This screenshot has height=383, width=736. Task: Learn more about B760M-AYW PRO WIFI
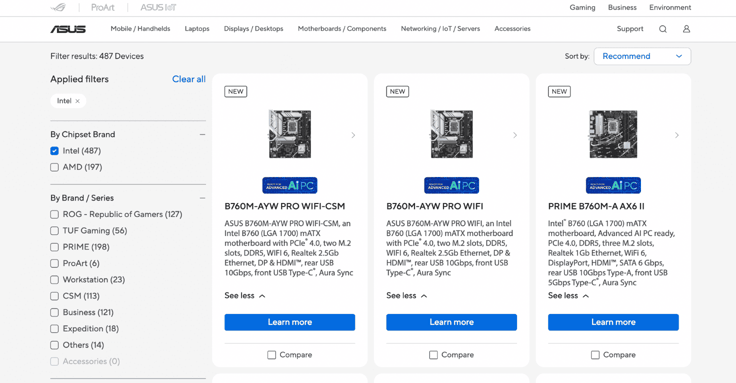click(452, 322)
